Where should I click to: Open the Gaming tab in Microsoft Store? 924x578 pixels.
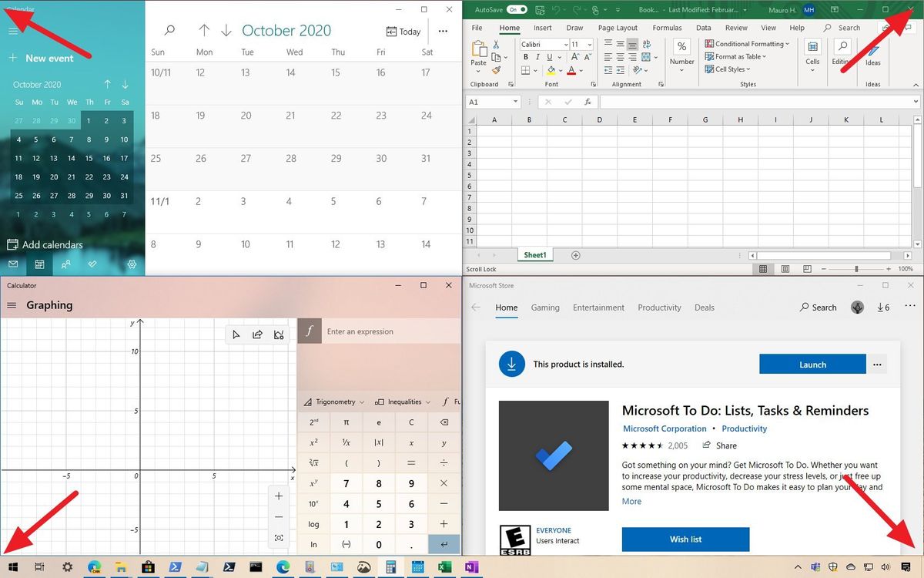click(545, 307)
